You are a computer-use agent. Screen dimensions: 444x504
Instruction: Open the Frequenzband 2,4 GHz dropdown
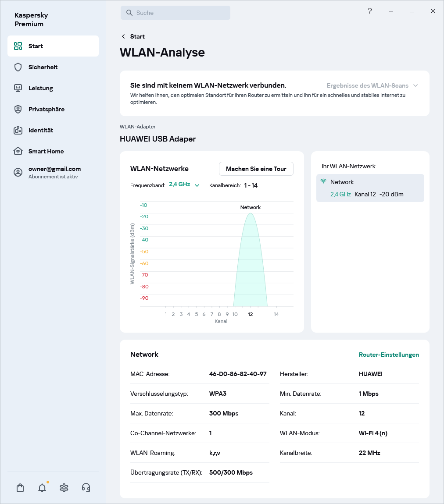click(184, 185)
